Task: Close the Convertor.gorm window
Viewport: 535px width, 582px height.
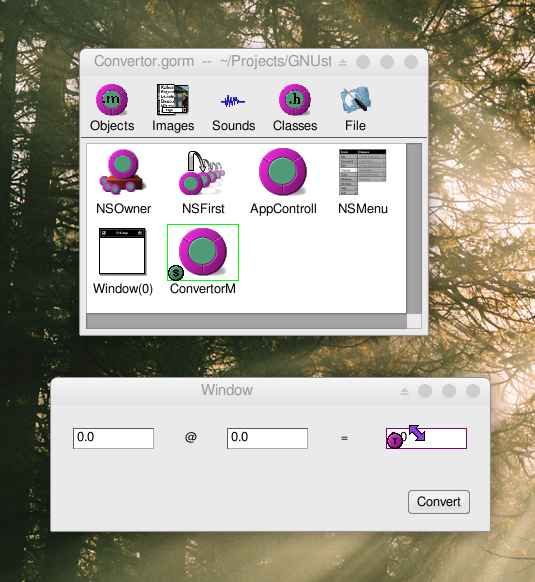Action: [411, 62]
